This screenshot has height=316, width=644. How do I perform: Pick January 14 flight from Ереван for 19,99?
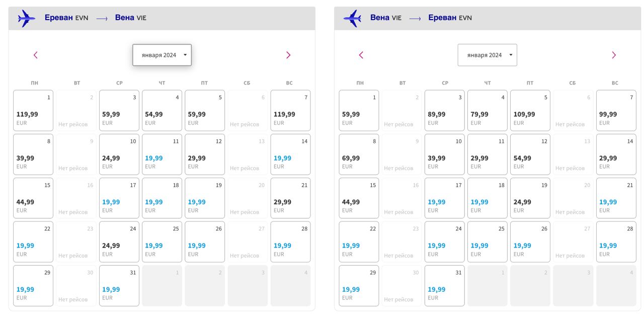(290, 154)
